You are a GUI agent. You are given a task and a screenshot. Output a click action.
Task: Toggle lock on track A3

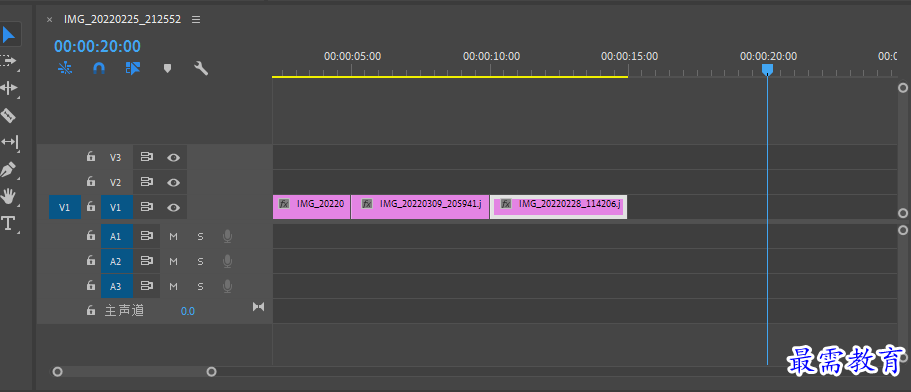click(x=91, y=286)
